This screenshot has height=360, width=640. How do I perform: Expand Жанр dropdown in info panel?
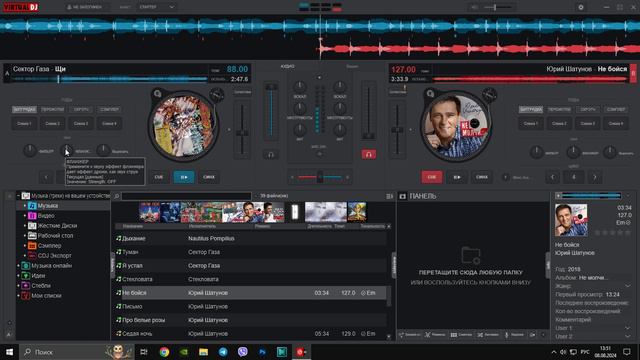point(627,286)
